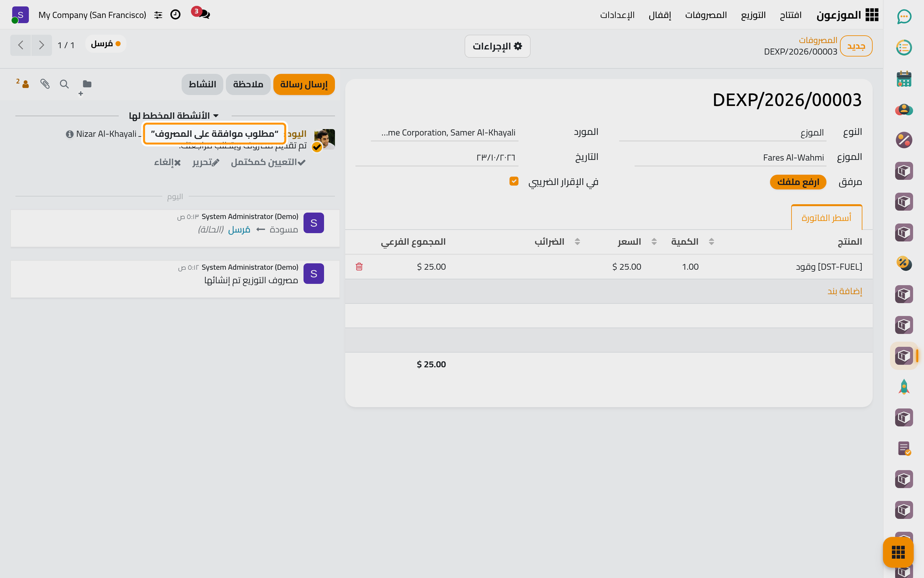This screenshot has height=578, width=924.
Task: Open the Contacts app sidebar icon
Action: tap(904, 109)
